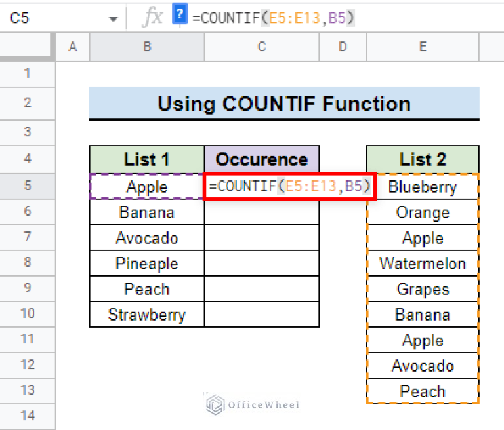The width and height of the screenshot is (504, 430).
Task: Click cell C5 containing the COUNTIF formula
Action: point(290,186)
